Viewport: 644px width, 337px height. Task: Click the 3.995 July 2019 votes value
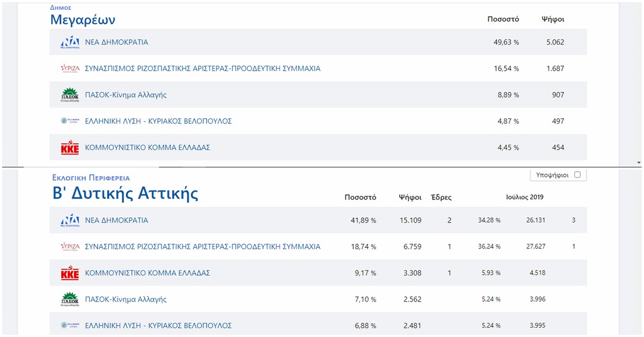[537, 325]
